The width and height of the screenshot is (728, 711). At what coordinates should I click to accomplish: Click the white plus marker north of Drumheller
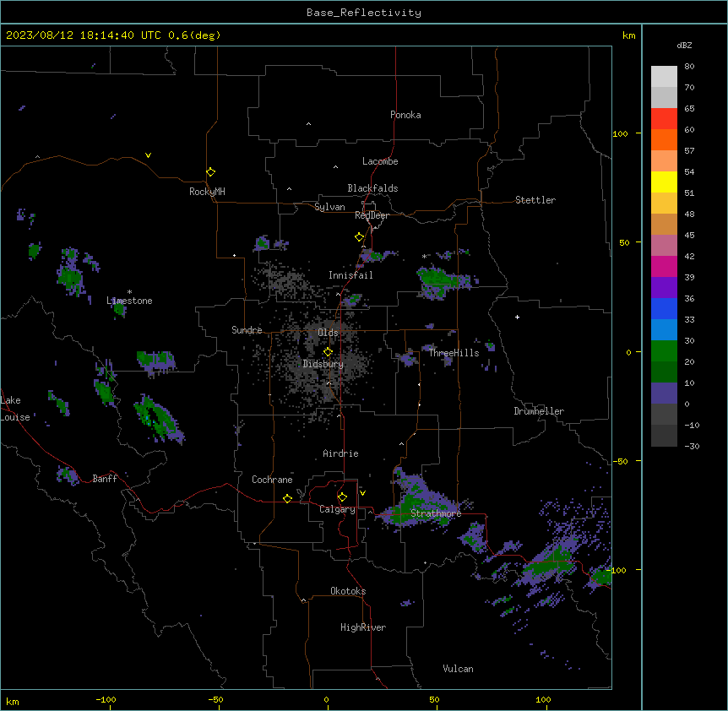click(x=517, y=317)
